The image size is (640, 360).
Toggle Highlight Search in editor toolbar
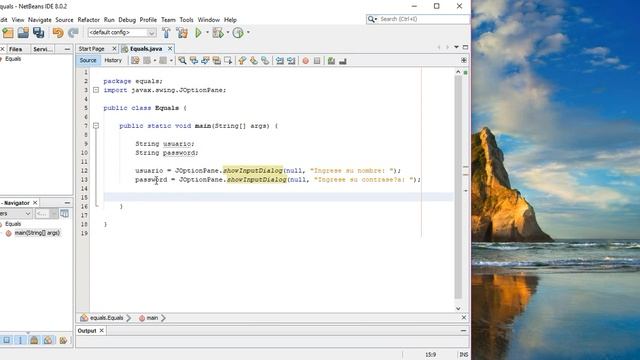[217, 61]
